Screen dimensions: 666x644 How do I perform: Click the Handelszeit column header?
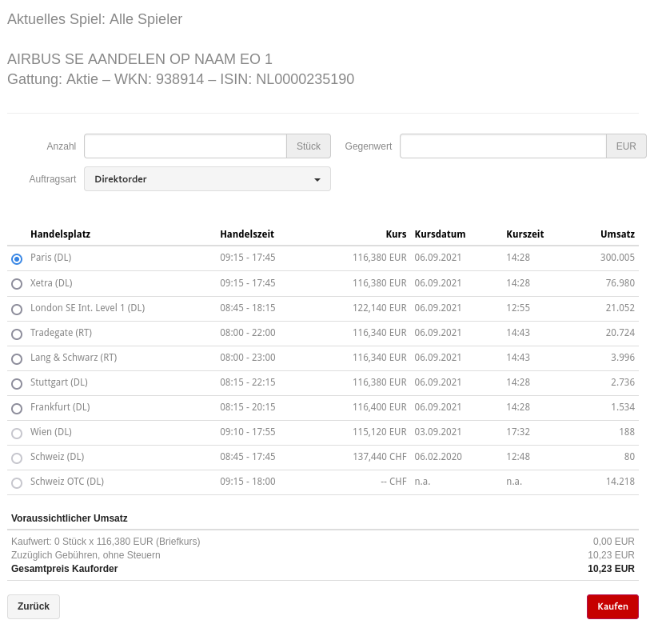pyautogui.click(x=247, y=234)
